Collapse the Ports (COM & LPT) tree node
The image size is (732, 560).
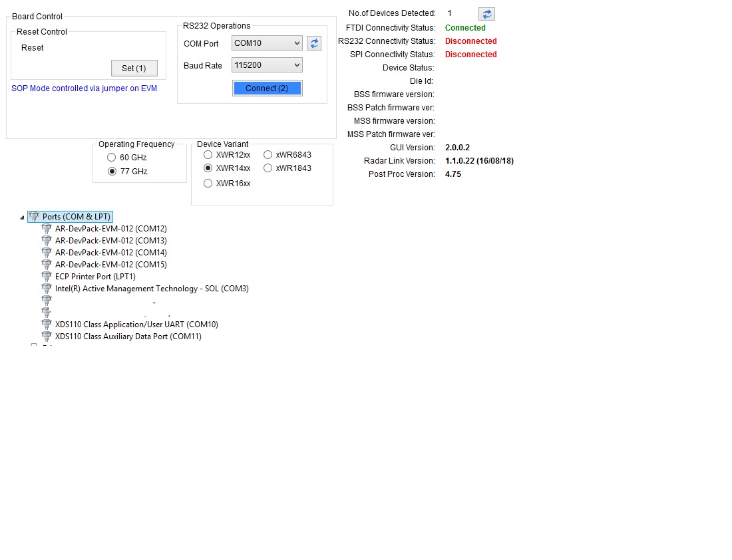22,217
